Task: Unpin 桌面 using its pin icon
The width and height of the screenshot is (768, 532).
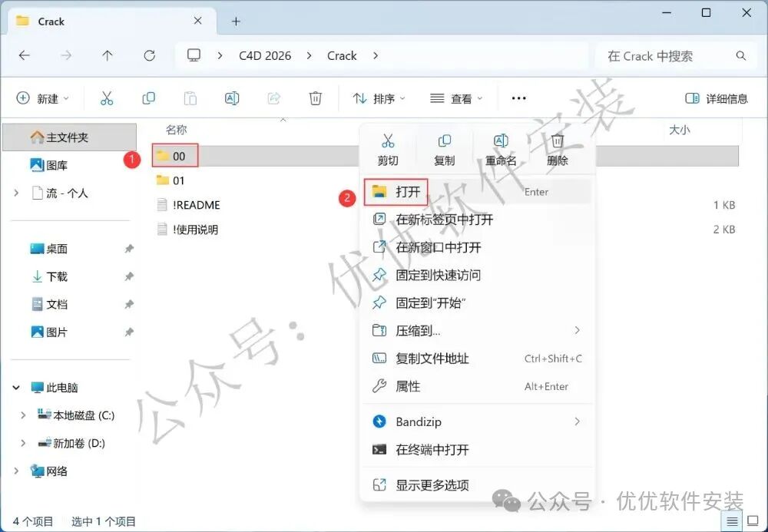Action: pyautogui.click(x=129, y=249)
